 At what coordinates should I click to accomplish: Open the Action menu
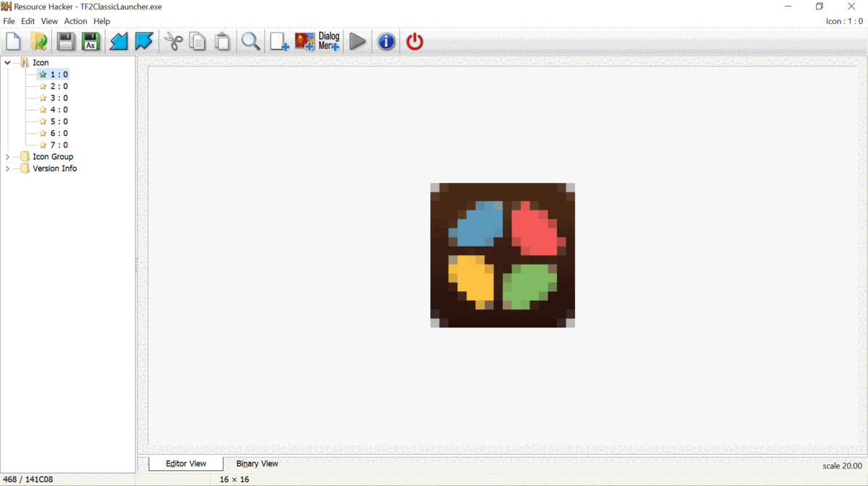pyautogui.click(x=75, y=21)
